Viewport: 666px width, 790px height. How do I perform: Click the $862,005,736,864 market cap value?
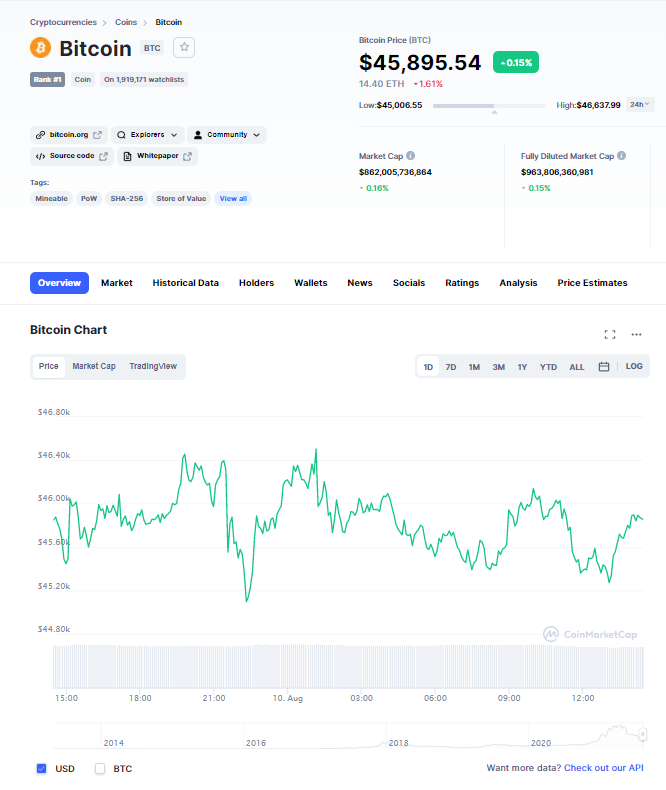[x=395, y=172]
